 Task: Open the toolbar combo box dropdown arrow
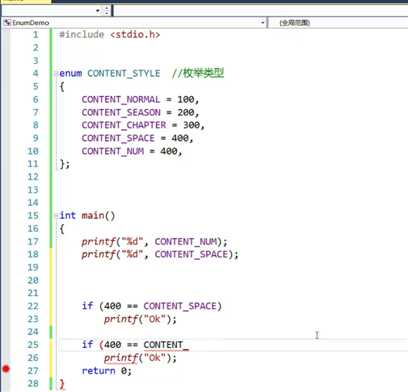[x=98, y=11]
